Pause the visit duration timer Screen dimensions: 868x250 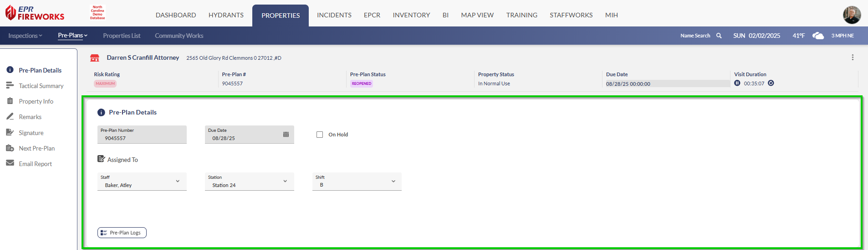737,83
